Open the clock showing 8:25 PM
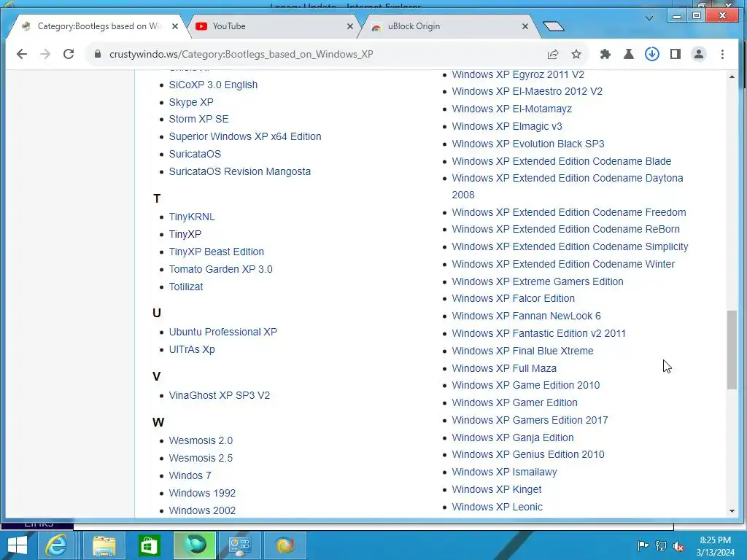747x560 pixels. coord(715,546)
